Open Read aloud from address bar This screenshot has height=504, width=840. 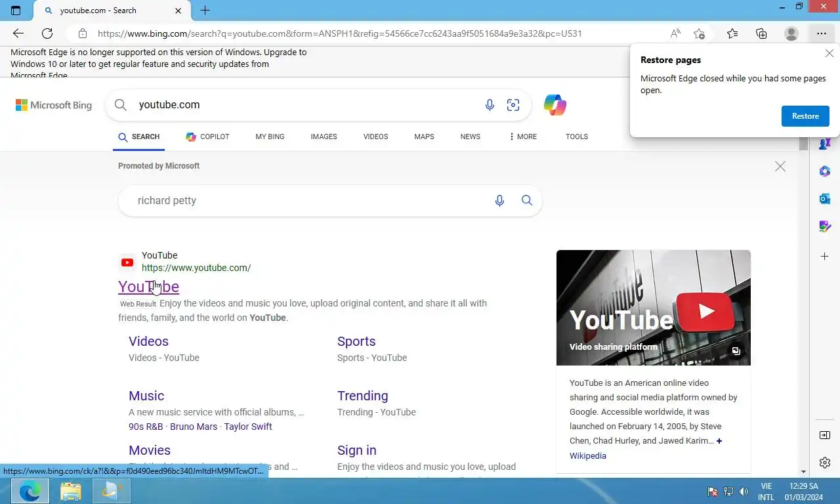[675, 33]
